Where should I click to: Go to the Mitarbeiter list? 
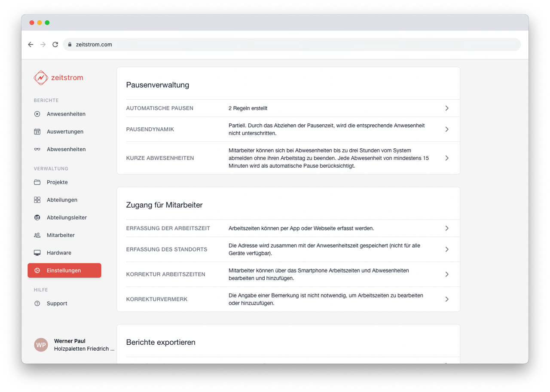[61, 235]
